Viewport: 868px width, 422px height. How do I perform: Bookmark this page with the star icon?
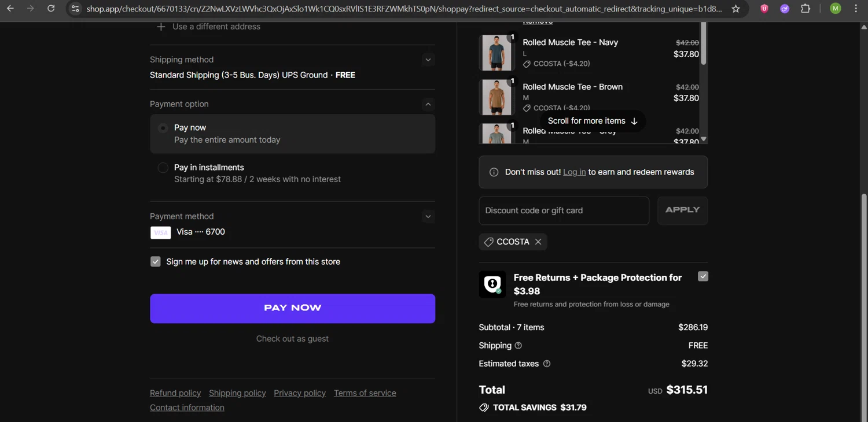tap(735, 9)
